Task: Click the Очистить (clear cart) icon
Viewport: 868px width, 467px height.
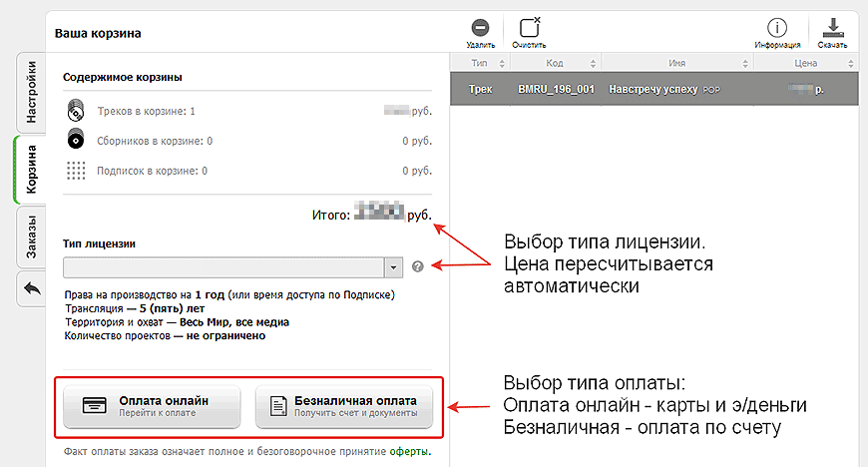Action: click(x=529, y=30)
